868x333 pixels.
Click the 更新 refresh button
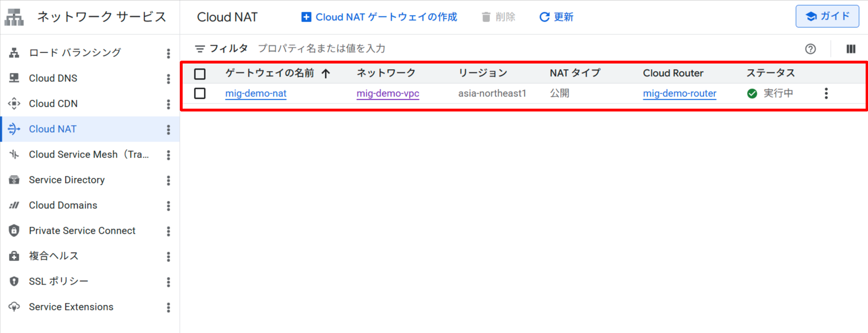click(556, 17)
